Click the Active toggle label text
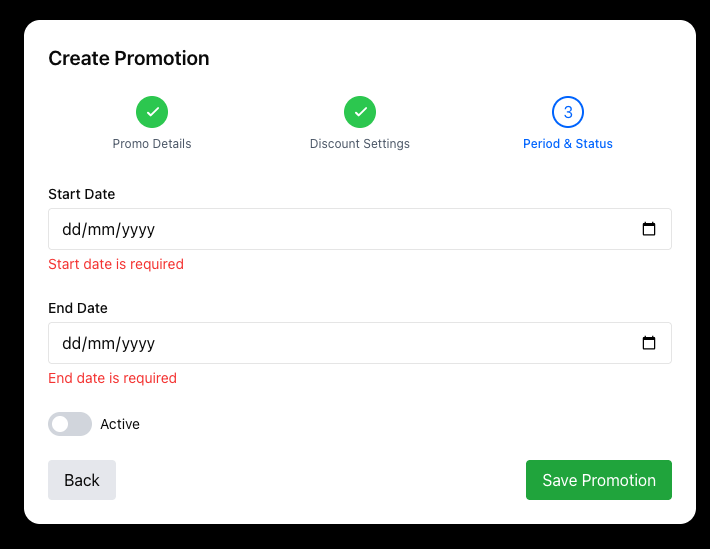Screen dimensions: 710x549 120,424
